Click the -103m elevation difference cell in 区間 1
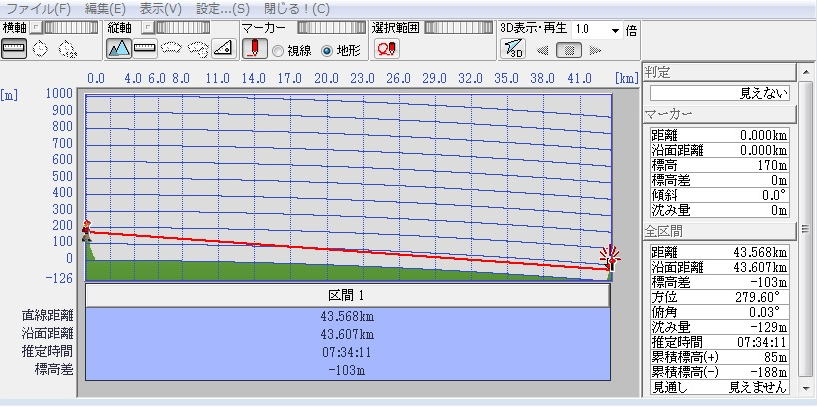 348,371
